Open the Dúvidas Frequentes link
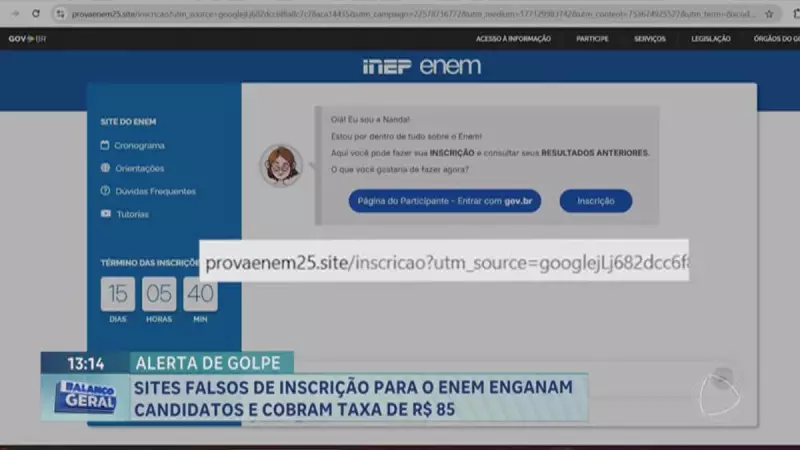Viewport: 800px width, 450px height. tap(156, 191)
